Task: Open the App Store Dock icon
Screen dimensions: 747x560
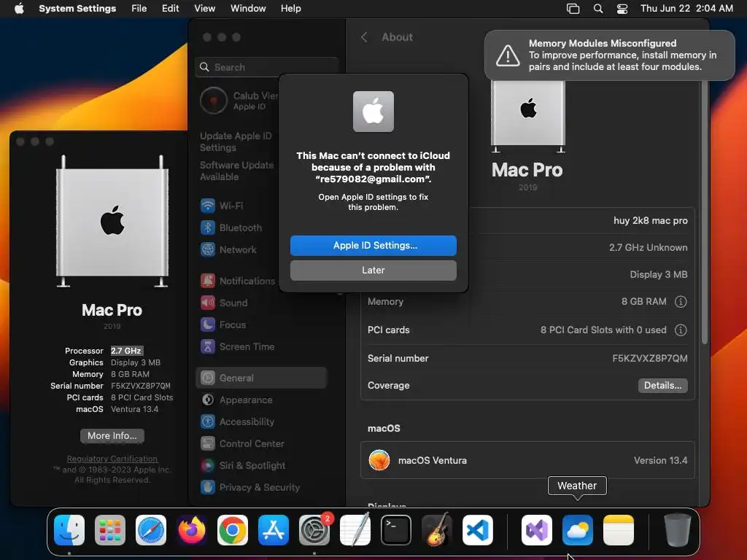Action: pyautogui.click(x=274, y=530)
